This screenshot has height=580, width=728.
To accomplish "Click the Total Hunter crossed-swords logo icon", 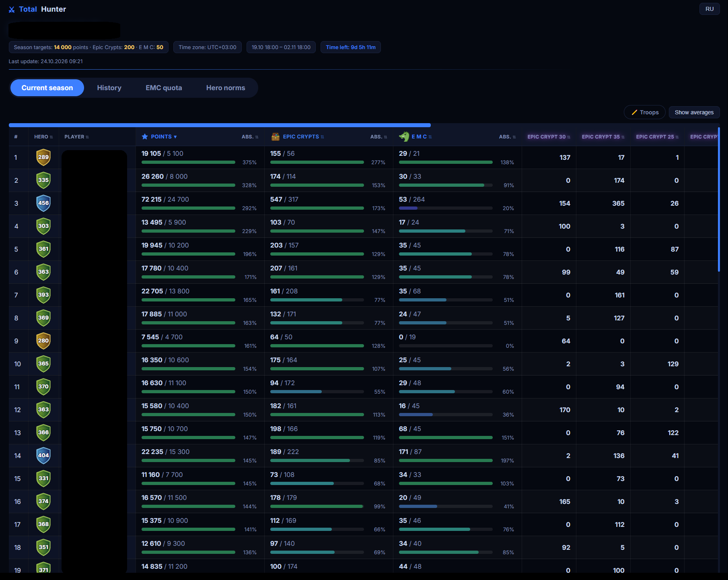I will [x=12, y=9].
